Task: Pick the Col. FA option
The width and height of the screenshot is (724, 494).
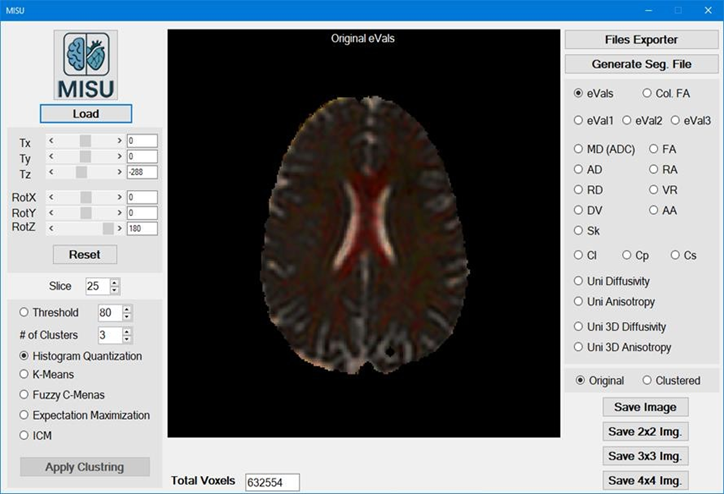Action: click(648, 93)
